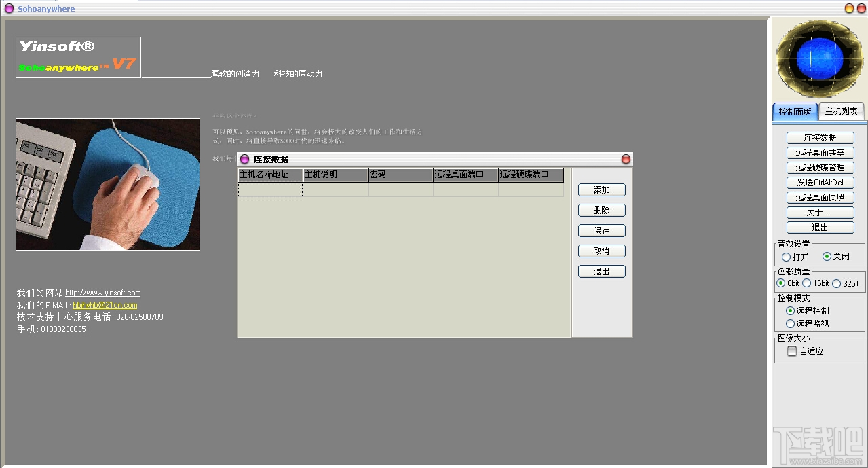Click the blue radar logo image
Viewport: 868px width, 468px height.
point(818,58)
